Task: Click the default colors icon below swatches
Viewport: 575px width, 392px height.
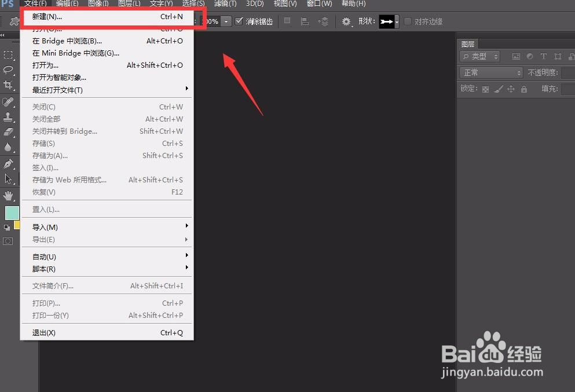Action: tap(7, 228)
